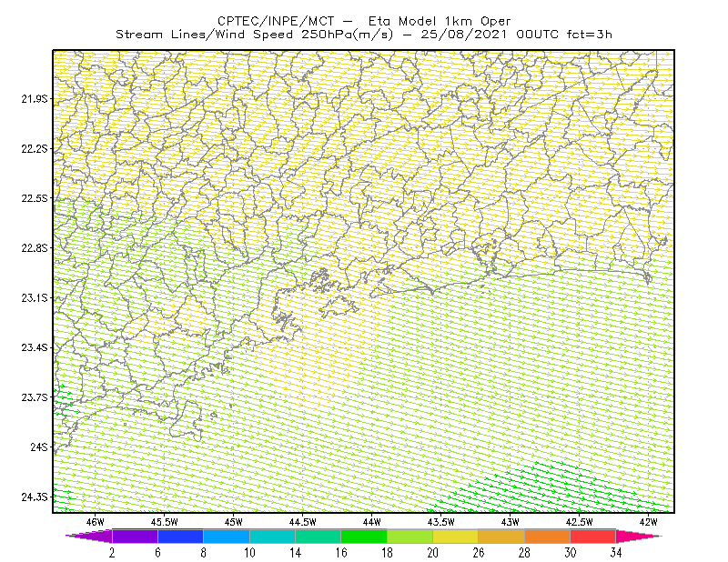Click the latitude label 24.3S

click(35, 497)
